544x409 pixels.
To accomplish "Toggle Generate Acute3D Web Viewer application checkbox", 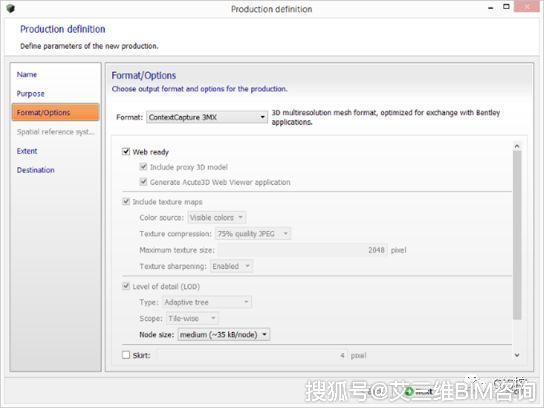I will tap(143, 182).
